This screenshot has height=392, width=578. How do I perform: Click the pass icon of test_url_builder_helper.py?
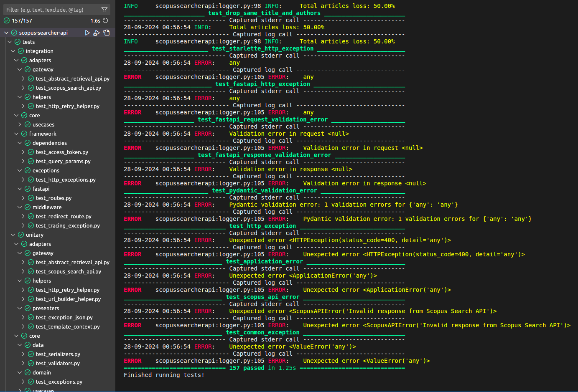[x=31, y=299]
